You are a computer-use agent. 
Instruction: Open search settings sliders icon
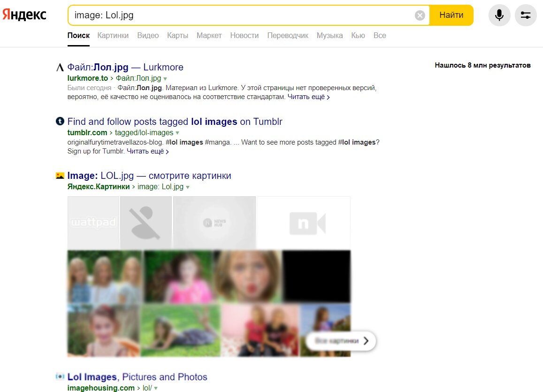(525, 15)
